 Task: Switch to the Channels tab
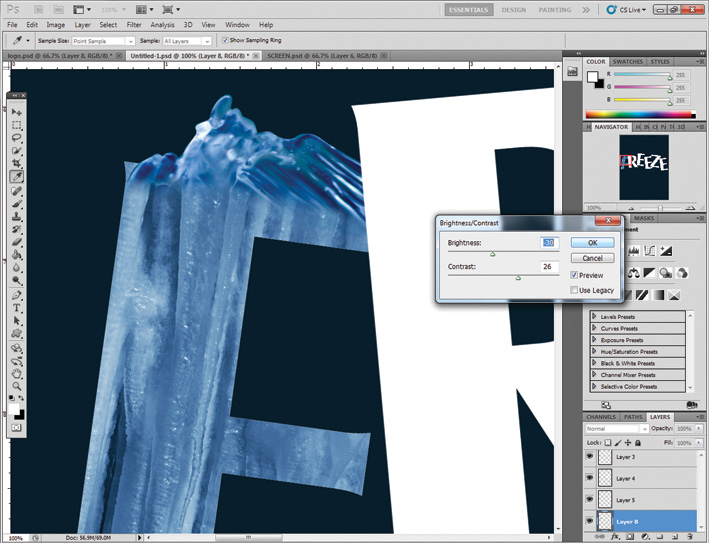click(x=600, y=416)
